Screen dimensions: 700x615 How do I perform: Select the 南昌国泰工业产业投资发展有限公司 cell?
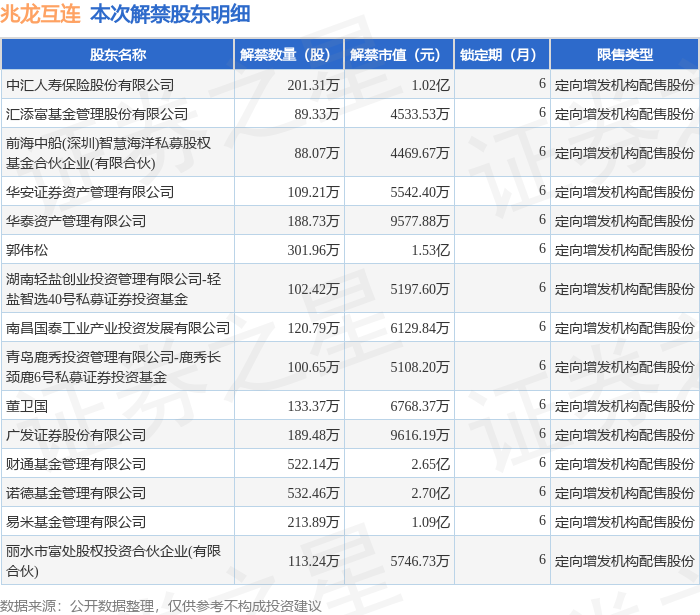tap(118, 328)
